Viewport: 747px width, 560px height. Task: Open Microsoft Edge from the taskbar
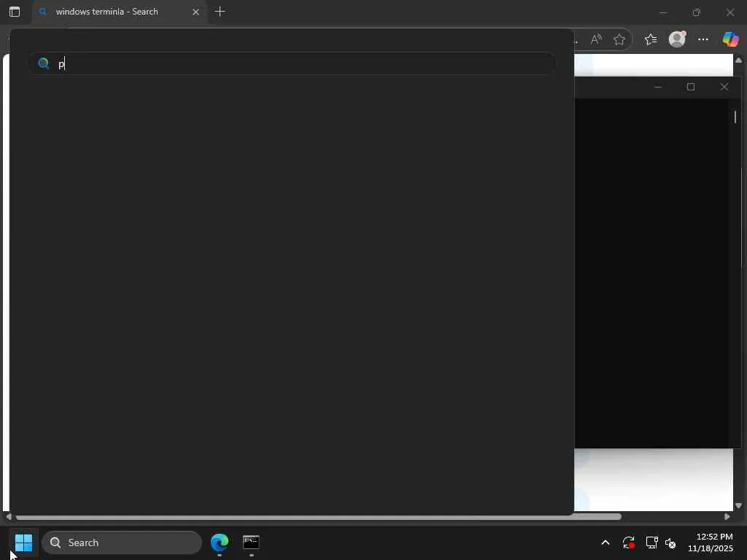[x=220, y=542]
